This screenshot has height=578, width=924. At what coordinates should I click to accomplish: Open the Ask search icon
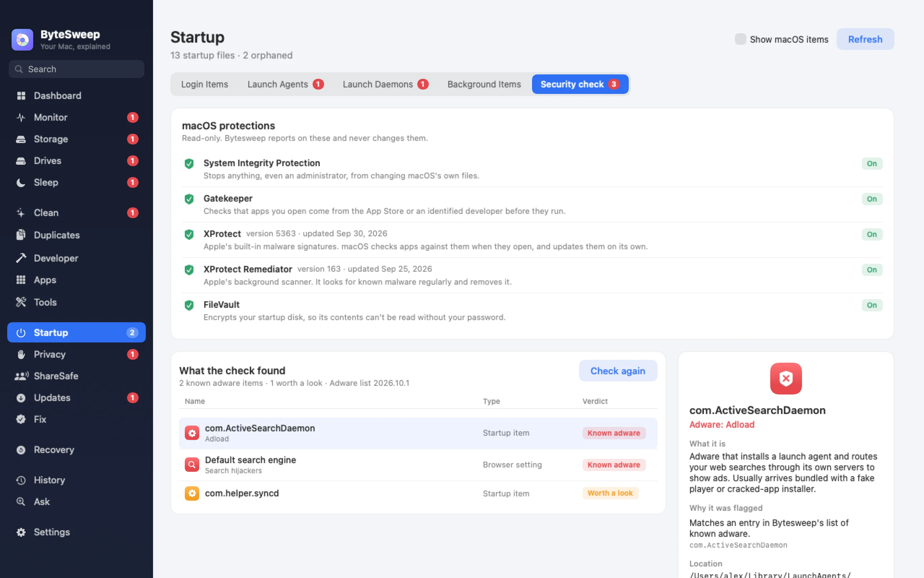tap(21, 501)
